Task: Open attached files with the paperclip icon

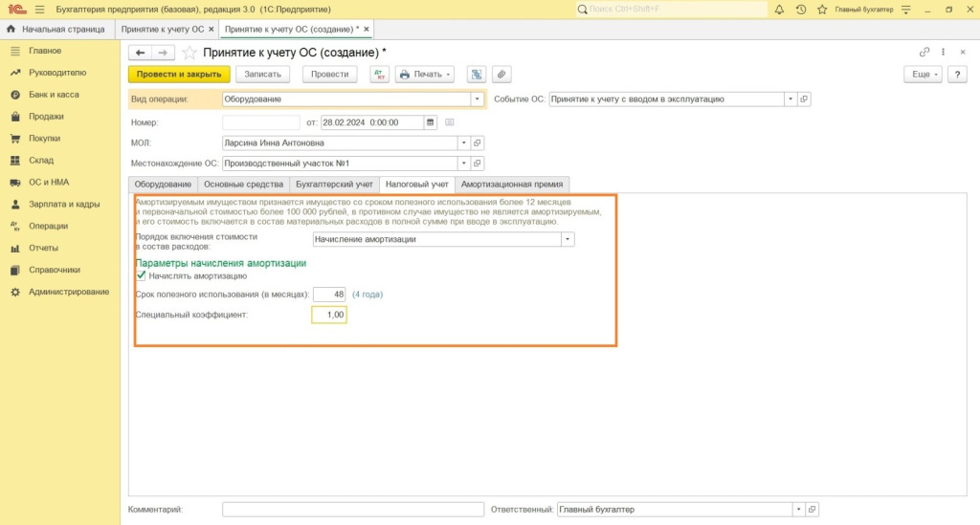Action: (x=501, y=75)
